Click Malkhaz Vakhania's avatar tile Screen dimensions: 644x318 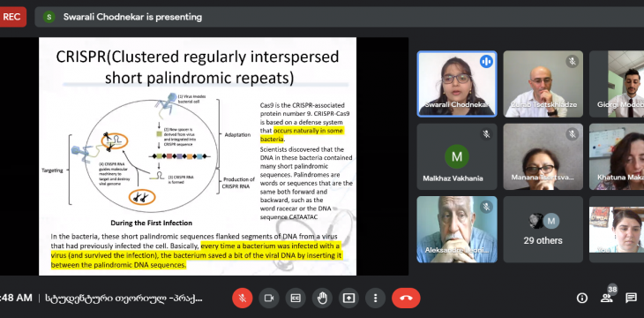coord(457,156)
